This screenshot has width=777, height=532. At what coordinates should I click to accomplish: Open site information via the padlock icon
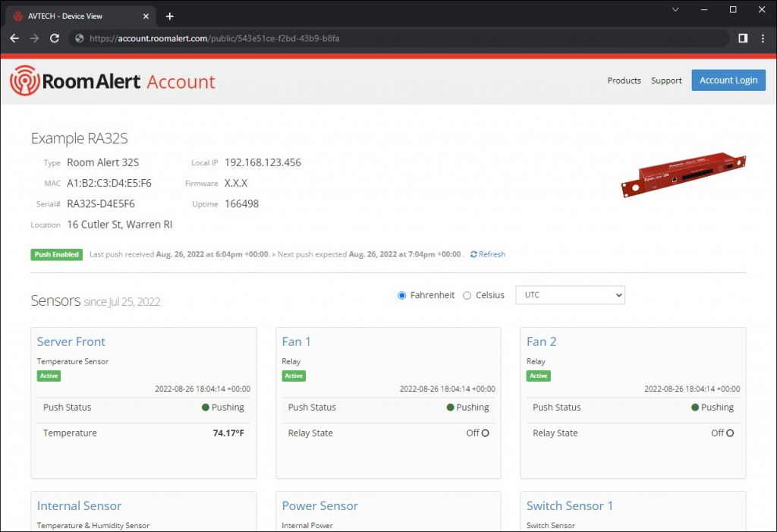79,36
